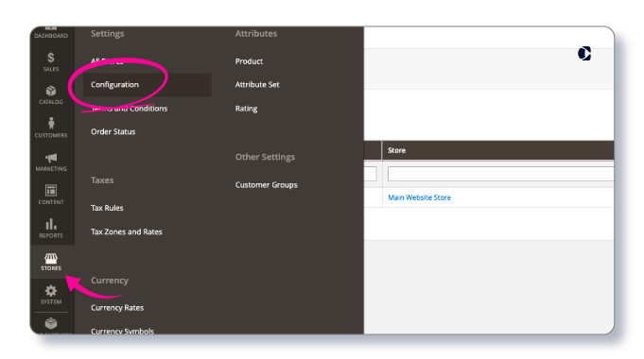
Task: Follow the Main Website Store link
Action: click(419, 197)
